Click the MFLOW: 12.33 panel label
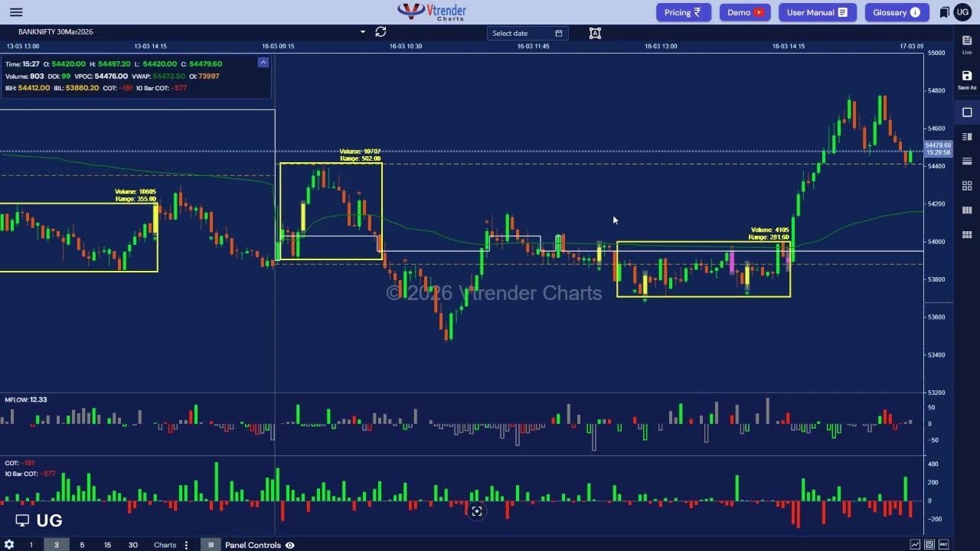 click(x=26, y=399)
